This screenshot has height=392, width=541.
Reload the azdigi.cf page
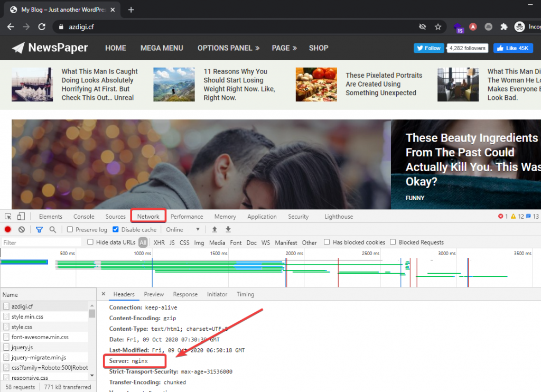[x=42, y=27]
